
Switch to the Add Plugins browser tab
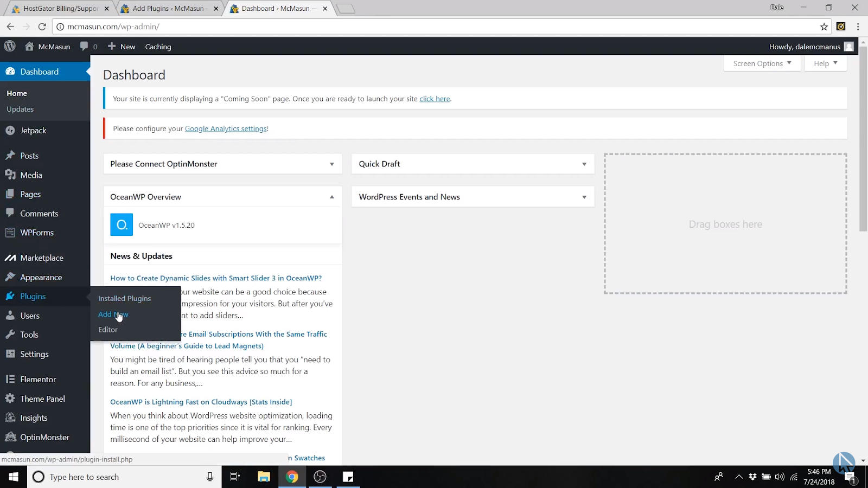pyautogui.click(x=168, y=9)
